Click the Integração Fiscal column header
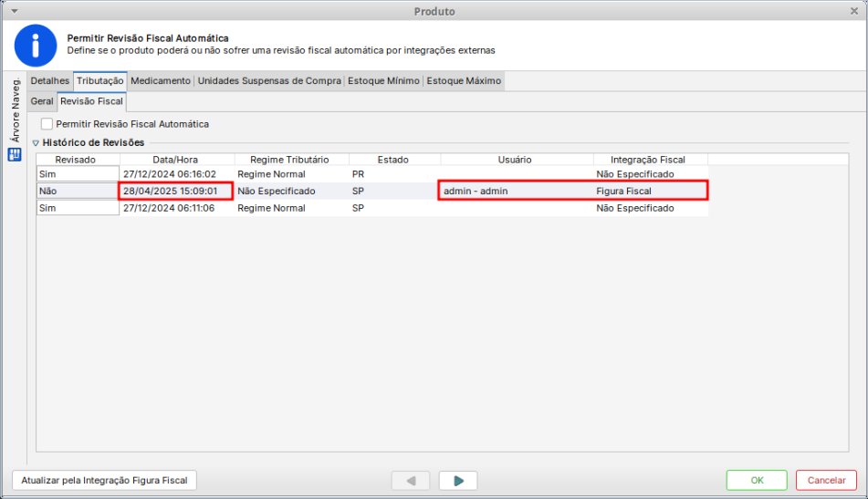Viewport: 868px width, 499px height. click(x=648, y=160)
